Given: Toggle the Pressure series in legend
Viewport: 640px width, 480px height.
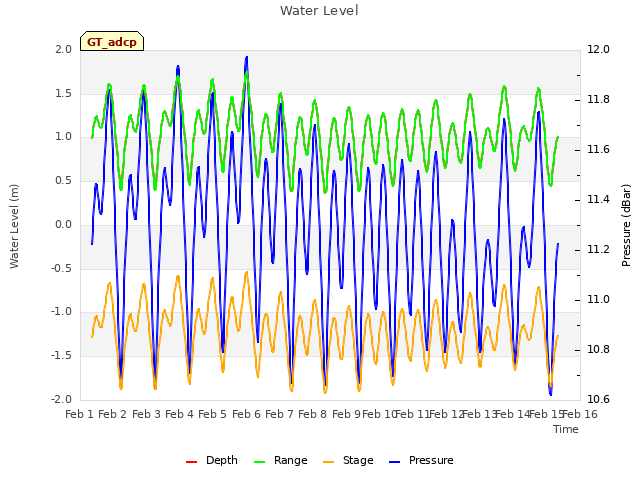Looking at the screenshot, I should [x=421, y=460].
